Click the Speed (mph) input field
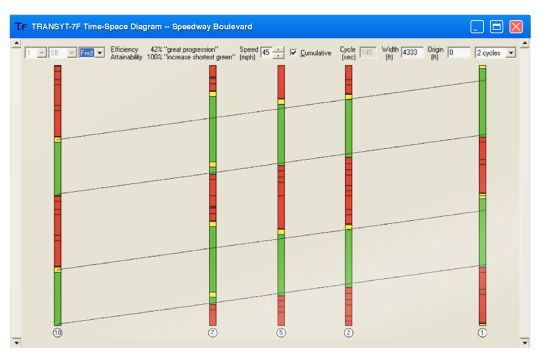Screen dimensions: 541x360 pos(267,52)
